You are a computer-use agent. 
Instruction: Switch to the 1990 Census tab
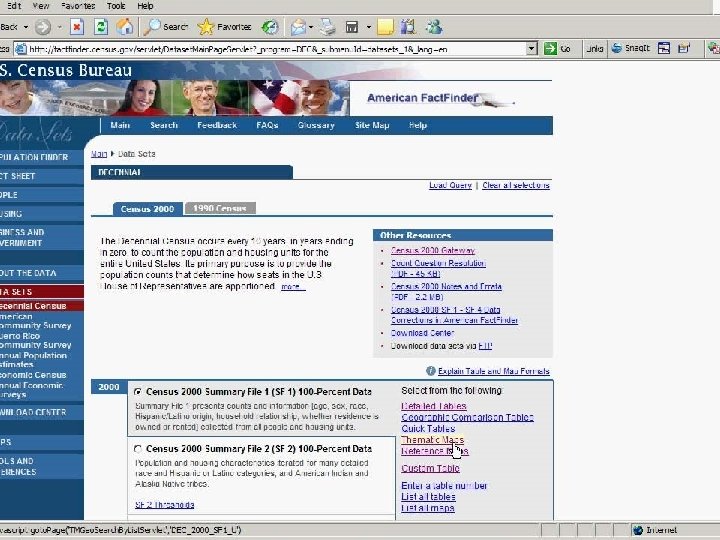[219, 208]
